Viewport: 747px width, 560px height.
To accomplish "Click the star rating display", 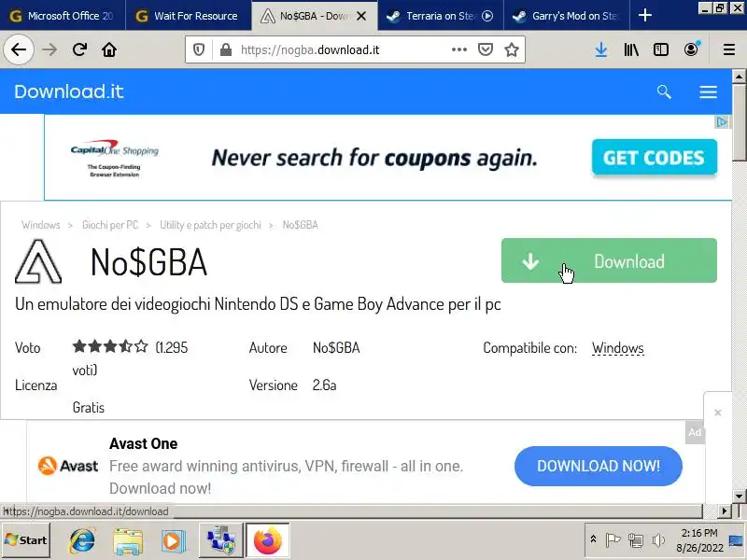I will 110,346.
